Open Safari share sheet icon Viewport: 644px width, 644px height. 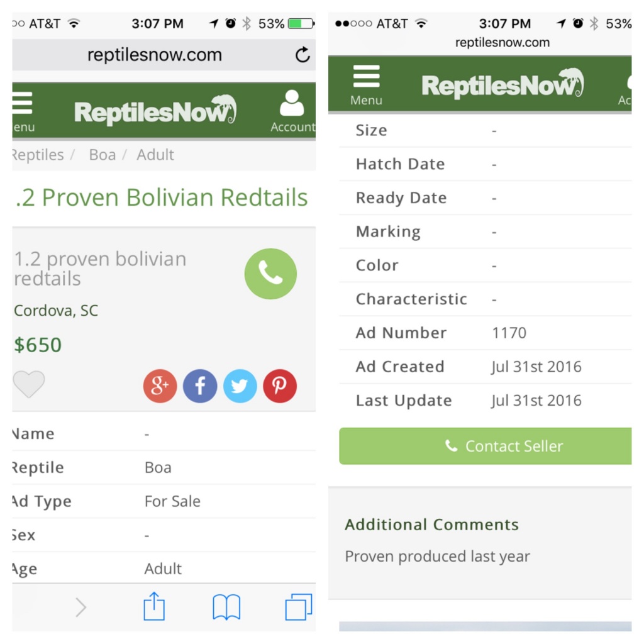pyautogui.click(x=154, y=606)
